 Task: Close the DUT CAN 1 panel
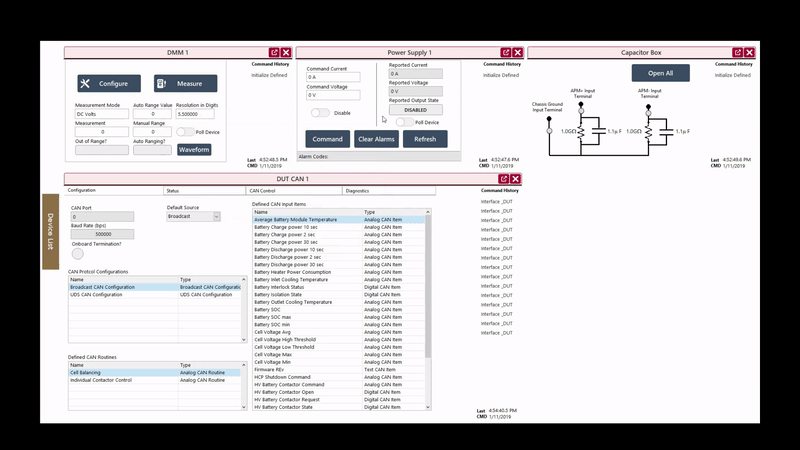(516, 179)
